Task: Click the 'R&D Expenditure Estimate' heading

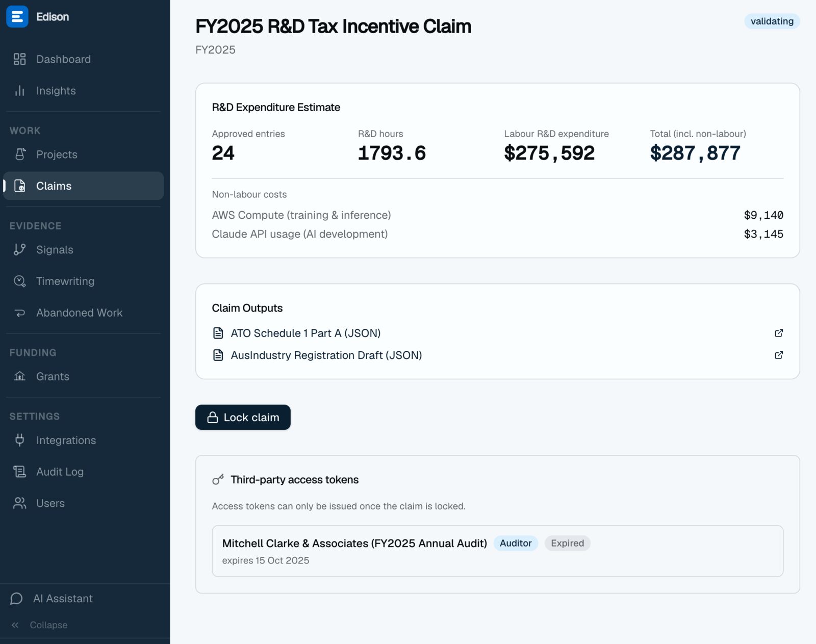Action: (276, 107)
